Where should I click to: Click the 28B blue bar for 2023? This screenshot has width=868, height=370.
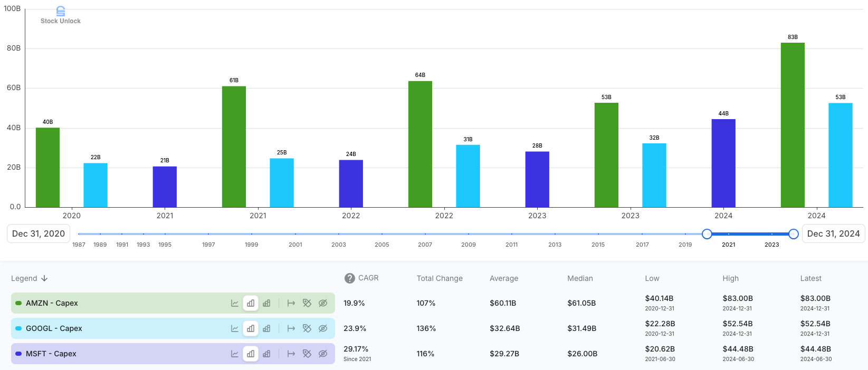pos(537,179)
